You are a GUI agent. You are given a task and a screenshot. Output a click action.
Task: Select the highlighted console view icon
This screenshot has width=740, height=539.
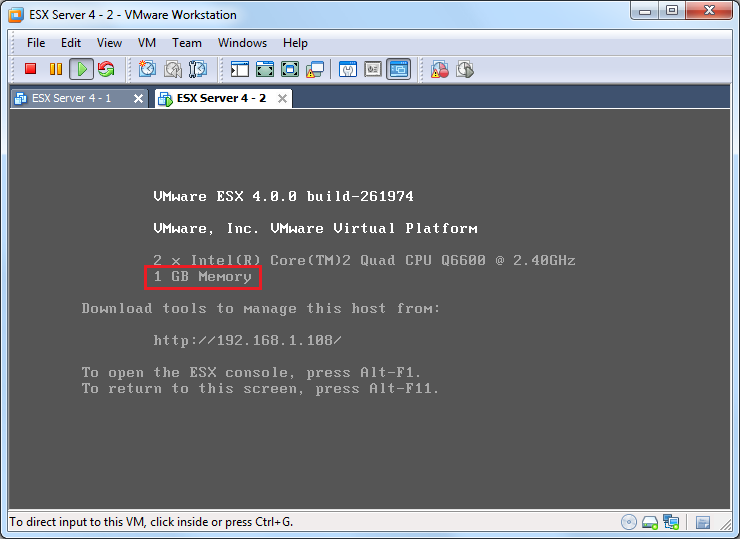[399, 69]
